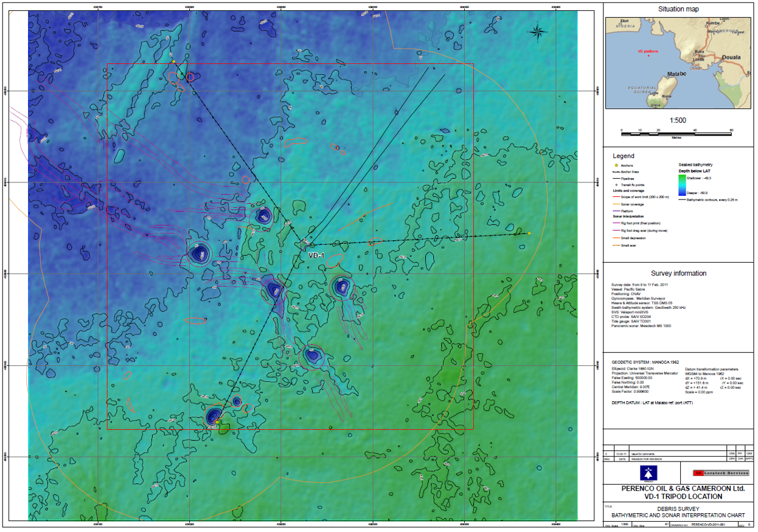Viewport: 758px width, 532px height.
Task: Click the yellow Anchors symbol in legend
Action: pyautogui.click(x=616, y=165)
